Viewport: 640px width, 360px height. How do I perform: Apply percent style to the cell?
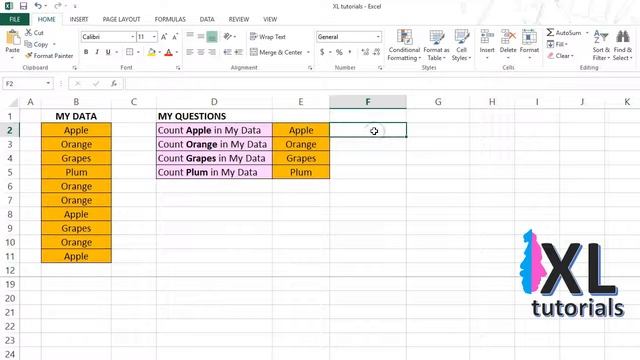339,52
